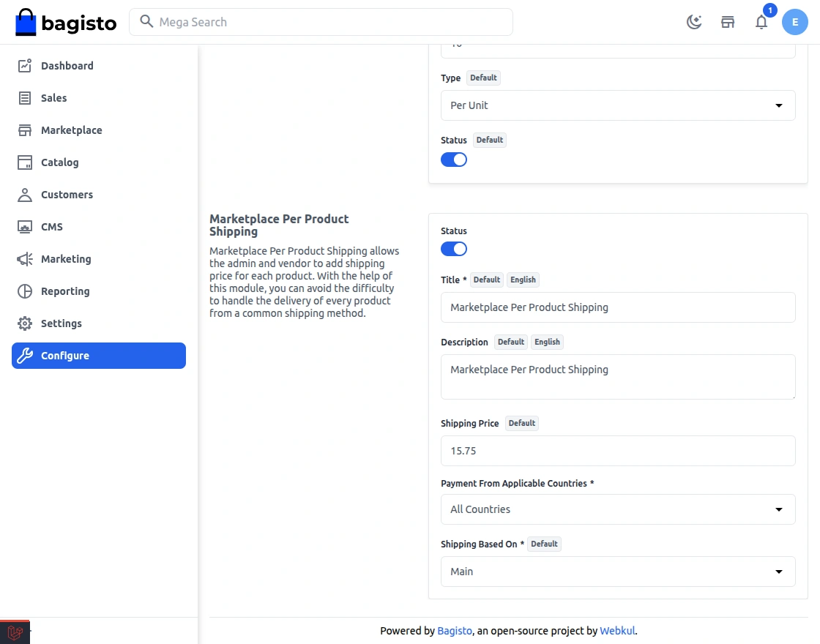Navigate to Settings in sidebar

coord(61,323)
